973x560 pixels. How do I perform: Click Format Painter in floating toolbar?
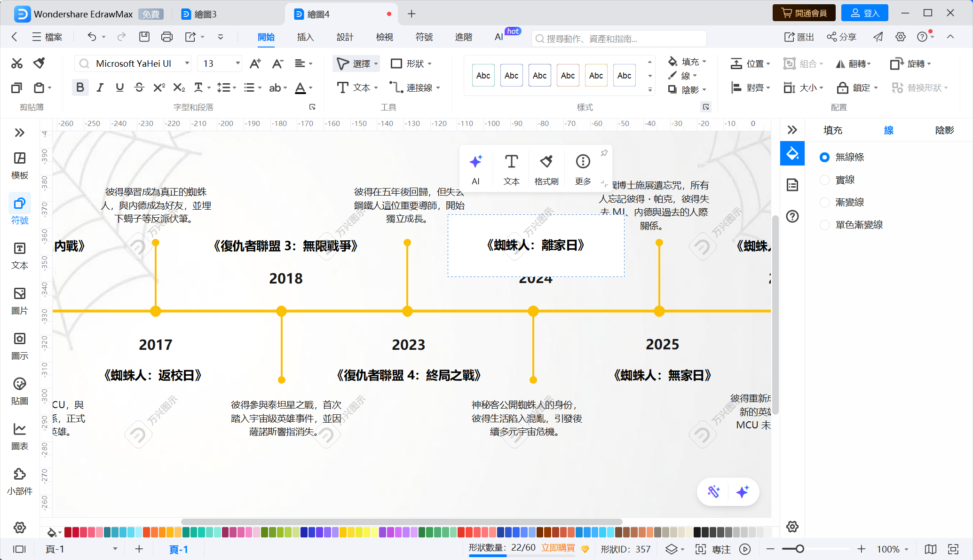tap(546, 169)
